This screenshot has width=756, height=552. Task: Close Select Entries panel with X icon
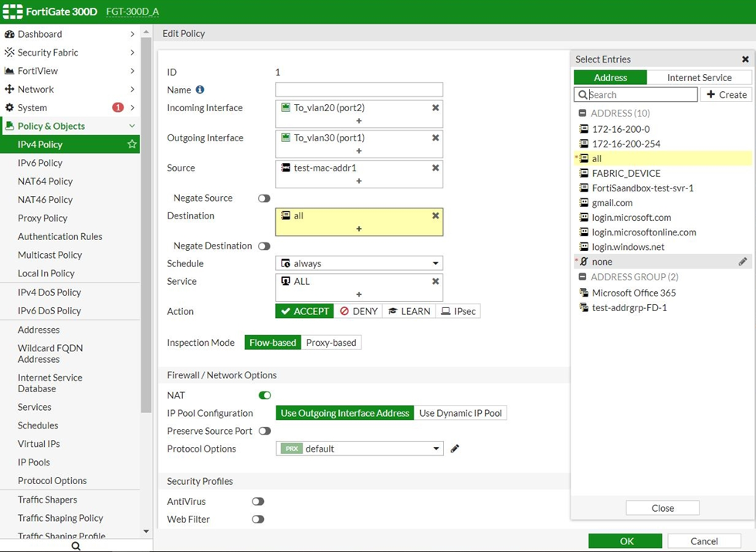tap(745, 59)
